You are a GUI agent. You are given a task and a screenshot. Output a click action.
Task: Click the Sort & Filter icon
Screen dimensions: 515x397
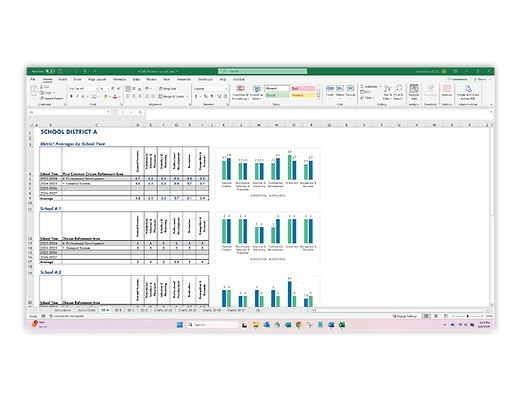(x=387, y=92)
